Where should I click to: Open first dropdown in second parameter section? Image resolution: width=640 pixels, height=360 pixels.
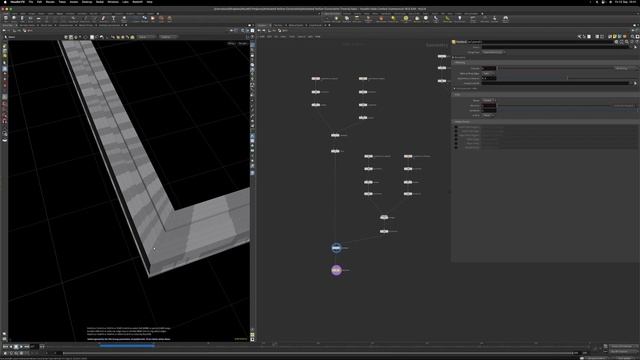[x=489, y=100]
